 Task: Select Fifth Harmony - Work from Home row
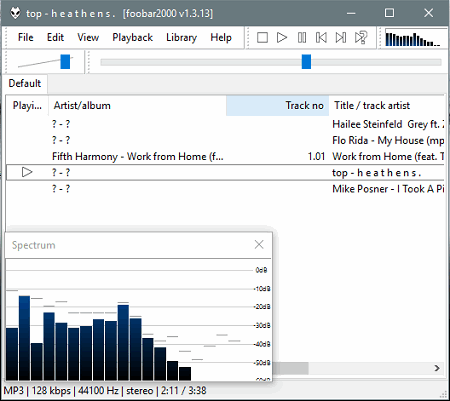[225, 156]
